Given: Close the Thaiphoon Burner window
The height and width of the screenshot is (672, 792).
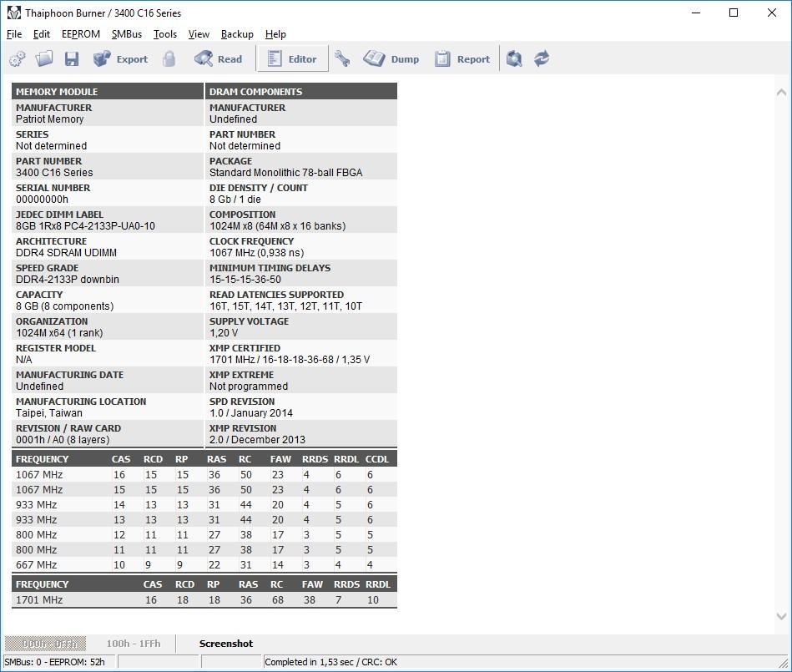Looking at the screenshot, I should pos(772,13).
